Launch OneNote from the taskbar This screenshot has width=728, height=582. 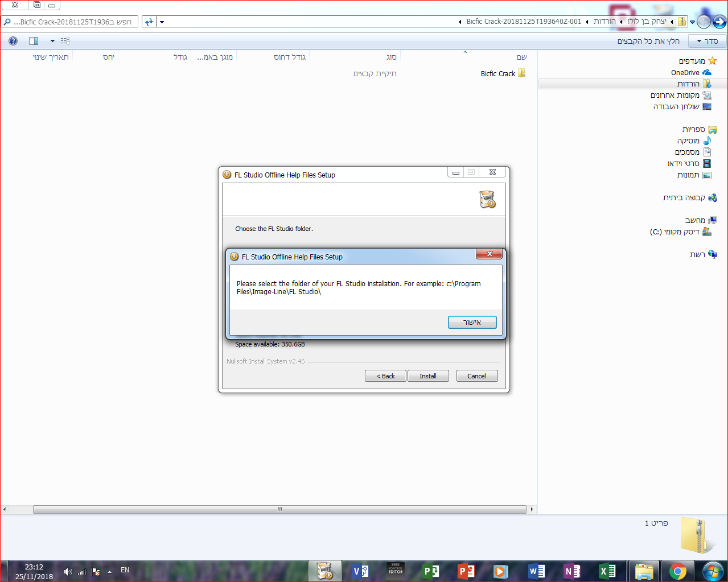coord(571,571)
